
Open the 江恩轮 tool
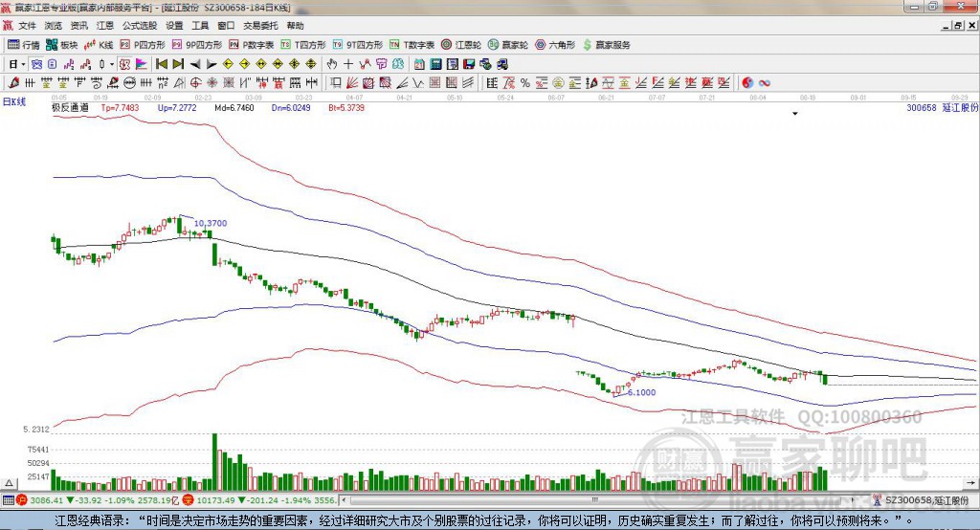pyautogui.click(x=461, y=45)
